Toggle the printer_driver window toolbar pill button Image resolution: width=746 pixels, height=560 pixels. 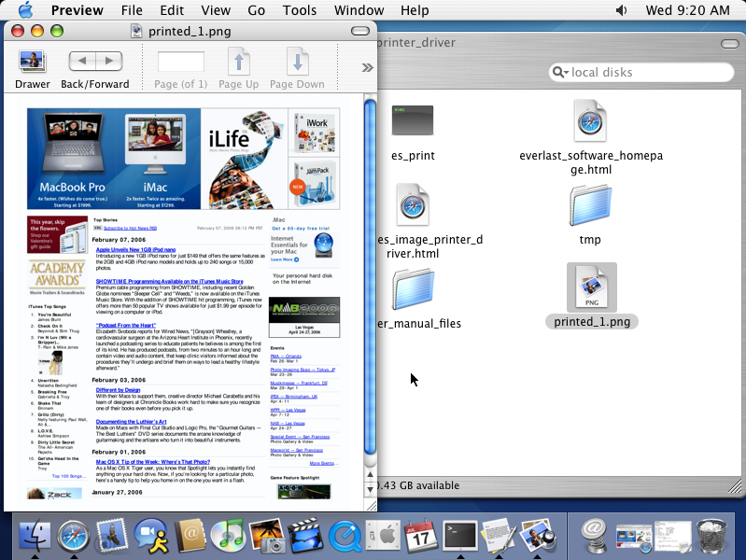tap(730, 44)
